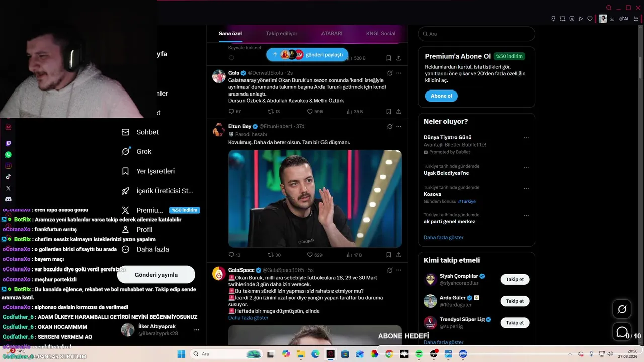The height and width of the screenshot is (362, 644).
Task: Open WhatsApp in the Opera sidebar
Action: coord(8,155)
